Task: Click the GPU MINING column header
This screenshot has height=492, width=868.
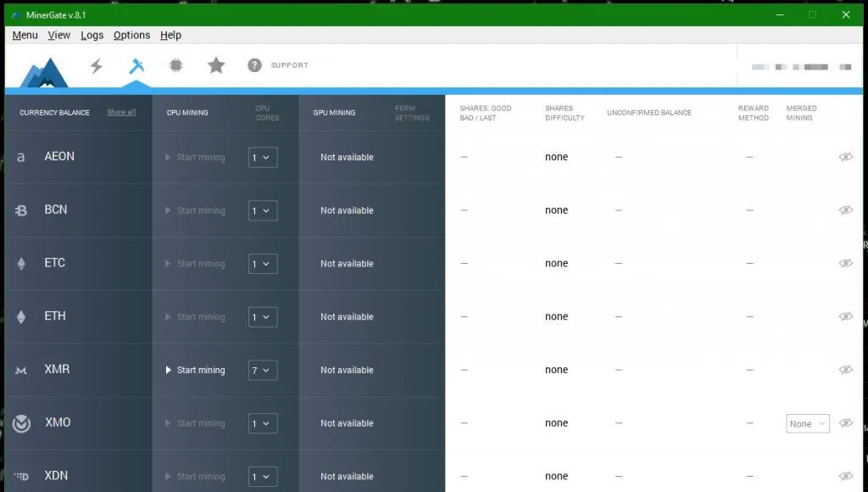Action: (334, 113)
